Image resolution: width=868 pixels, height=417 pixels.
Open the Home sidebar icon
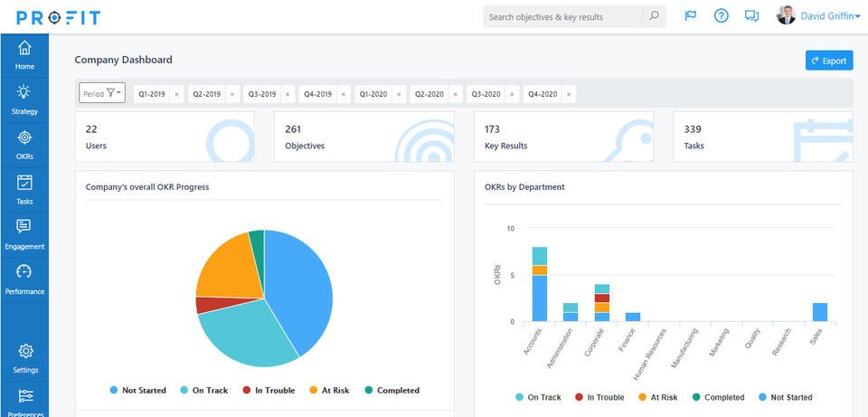coord(24,48)
